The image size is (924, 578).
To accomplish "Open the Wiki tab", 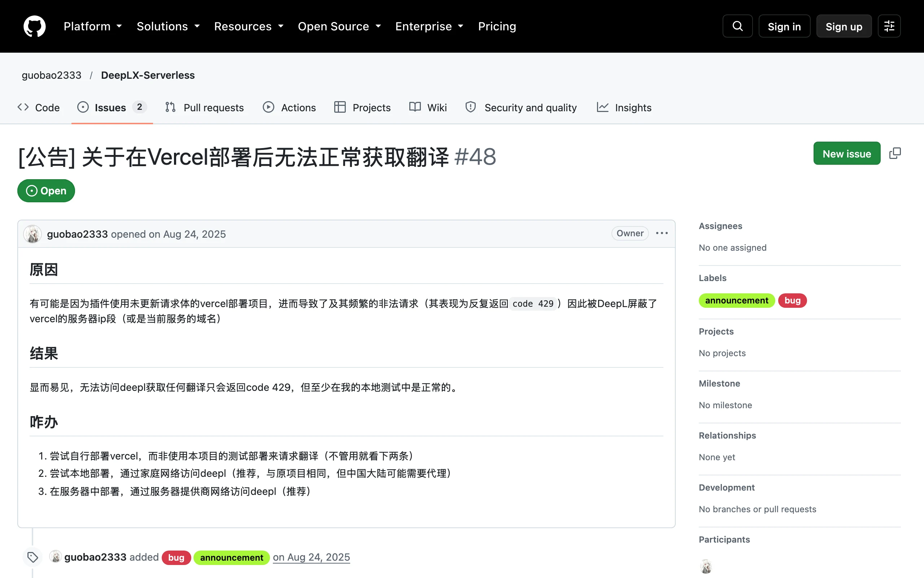I will click(428, 107).
